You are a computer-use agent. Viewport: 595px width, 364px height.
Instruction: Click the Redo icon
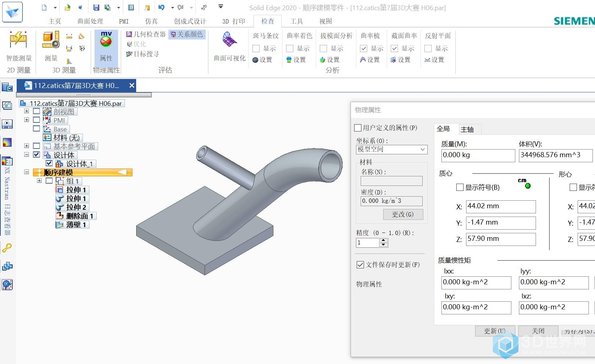180,8
